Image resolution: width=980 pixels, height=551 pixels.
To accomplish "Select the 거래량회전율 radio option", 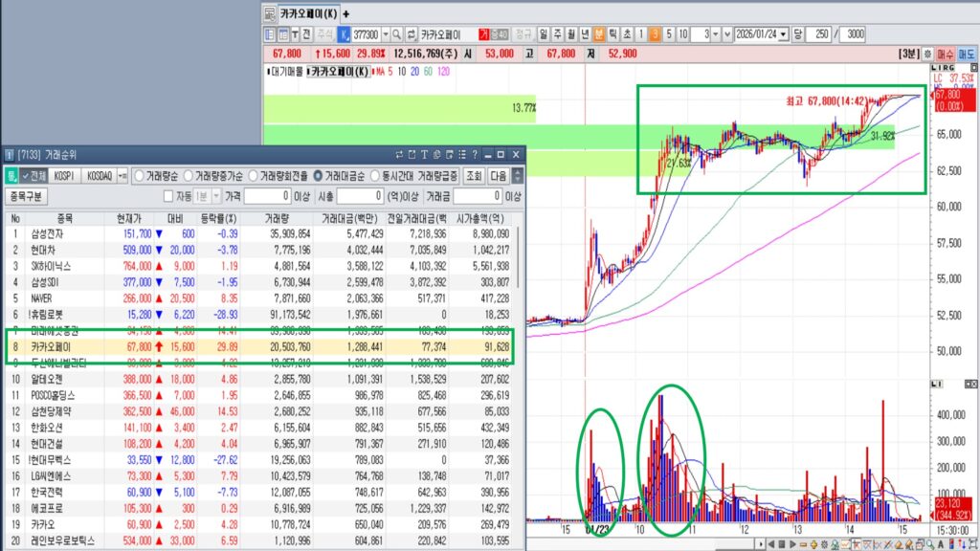I will (254, 176).
